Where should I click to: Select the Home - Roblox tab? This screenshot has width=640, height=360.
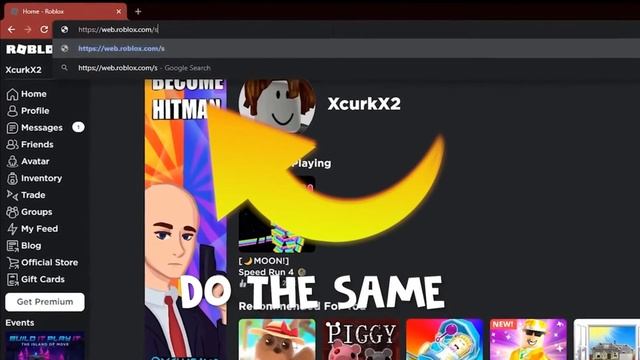[65, 11]
